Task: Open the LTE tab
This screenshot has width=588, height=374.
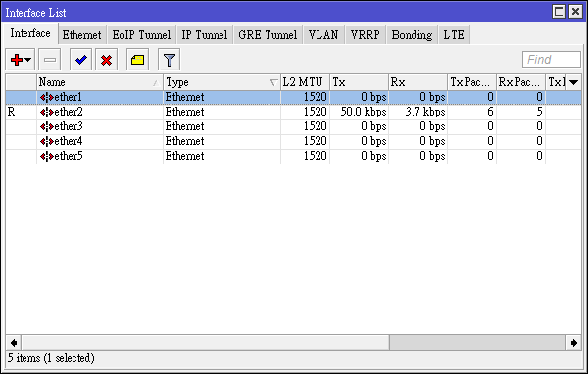Action: pyautogui.click(x=454, y=35)
